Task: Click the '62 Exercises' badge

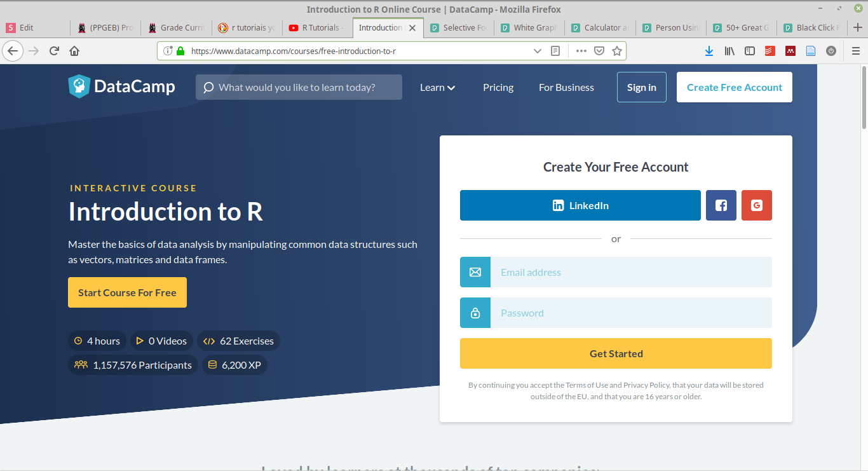Action: click(x=238, y=341)
